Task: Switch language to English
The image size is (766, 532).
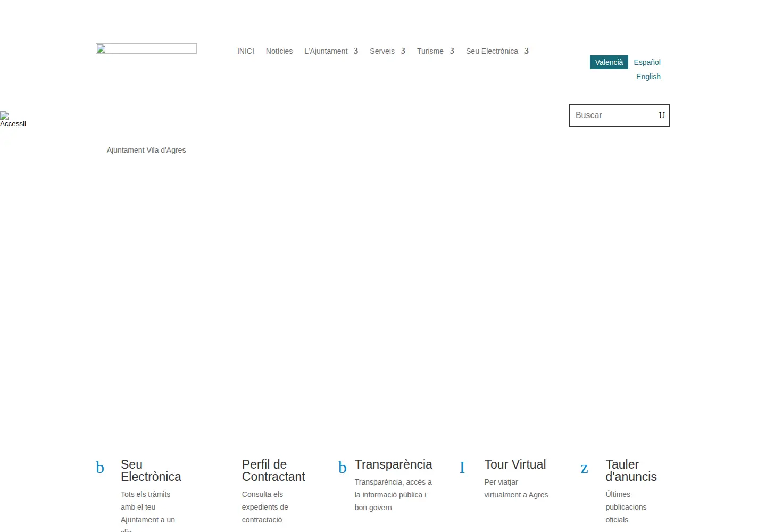Action: (x=648, y=77)
